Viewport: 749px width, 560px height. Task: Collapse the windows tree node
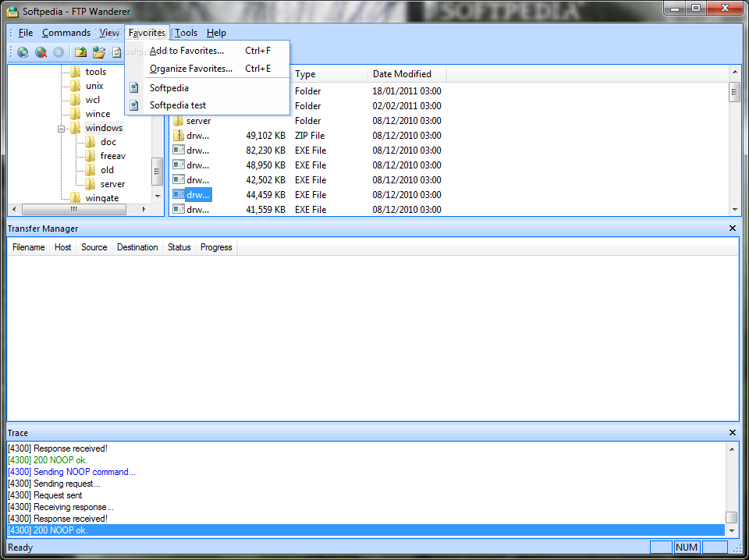[x=61, y=129]
